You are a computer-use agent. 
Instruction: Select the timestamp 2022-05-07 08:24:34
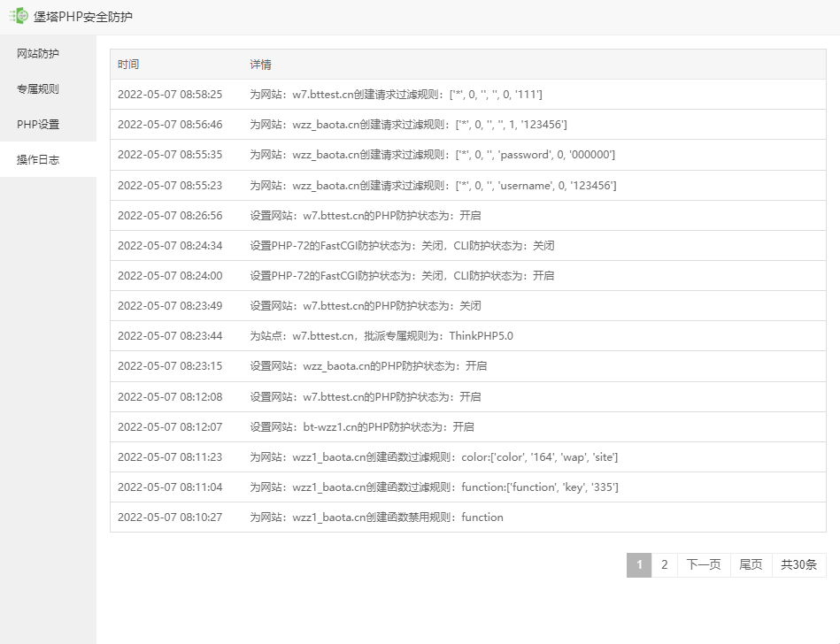(170, 245)
